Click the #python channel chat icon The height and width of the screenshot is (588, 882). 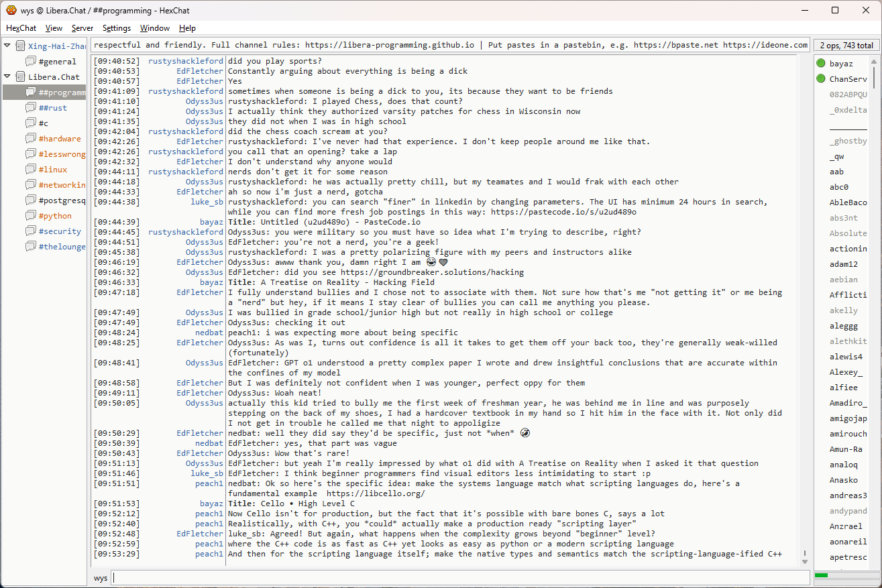point(31,216)
